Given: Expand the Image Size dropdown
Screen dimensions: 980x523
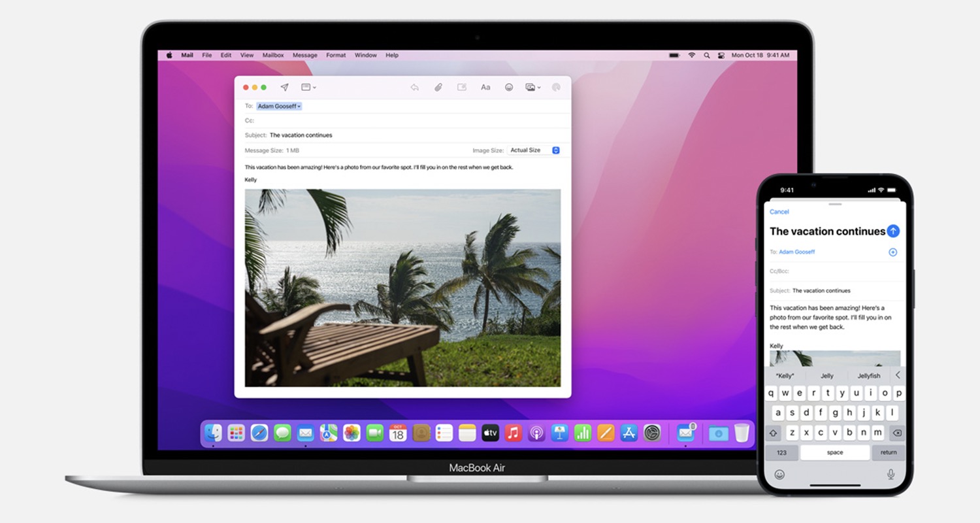Looking at the screenshot, I should point(534,150).
